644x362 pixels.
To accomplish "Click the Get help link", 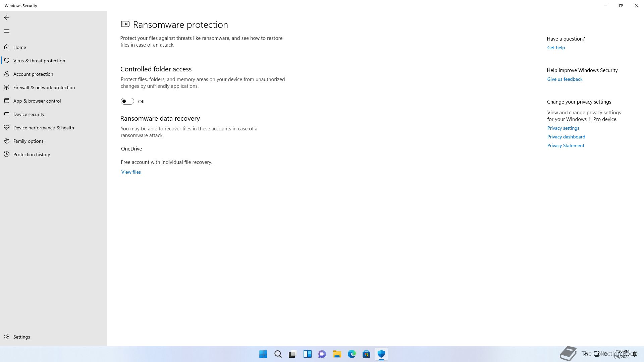I will click(x=556, y=48).
